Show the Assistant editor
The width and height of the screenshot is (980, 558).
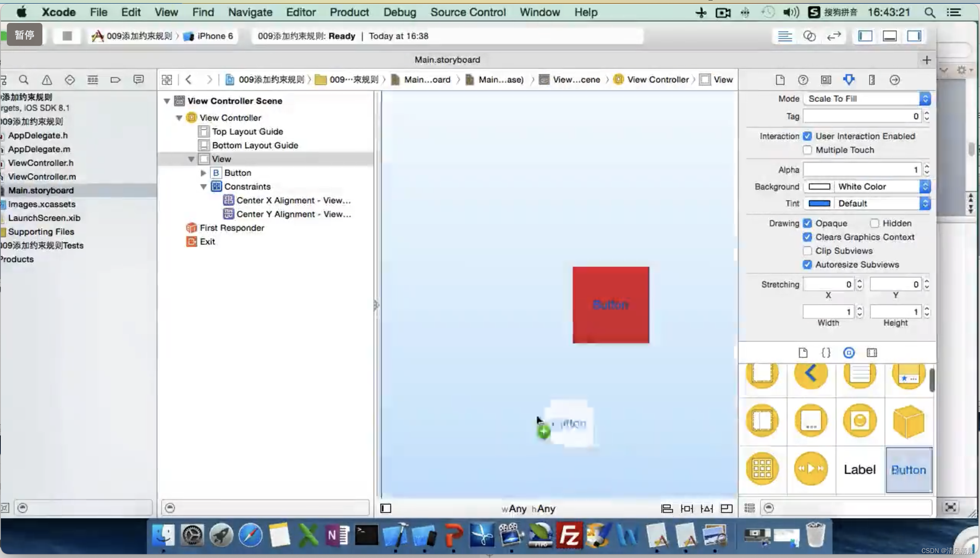coord(809,36)
